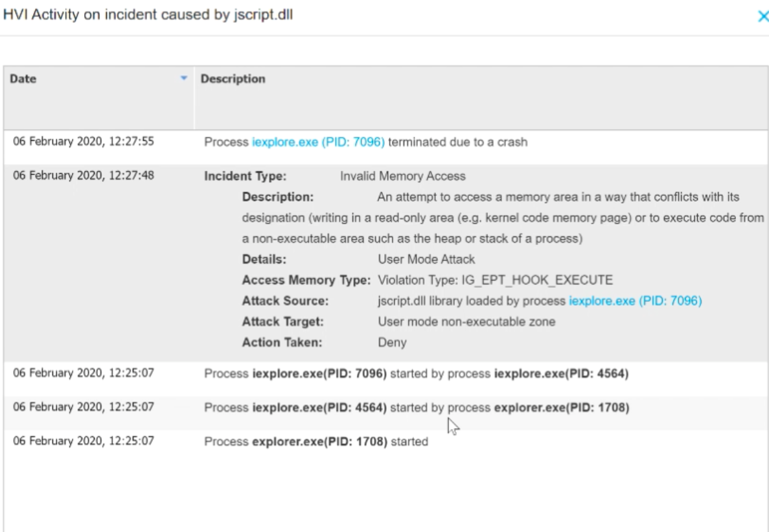Open iexplore.exe link in the crash row

pos(318,142)
